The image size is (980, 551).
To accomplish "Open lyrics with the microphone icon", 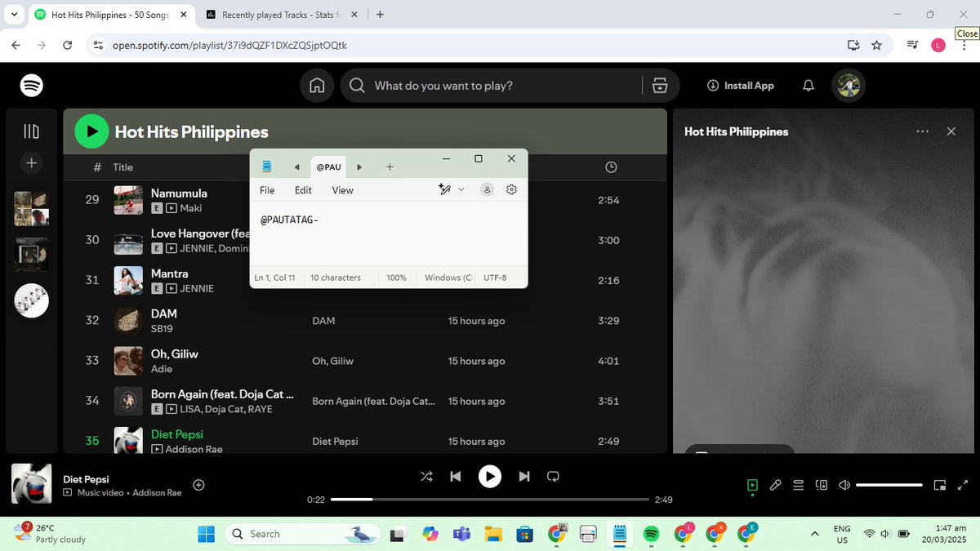I will pyautogui.click(x=776, y=485).
